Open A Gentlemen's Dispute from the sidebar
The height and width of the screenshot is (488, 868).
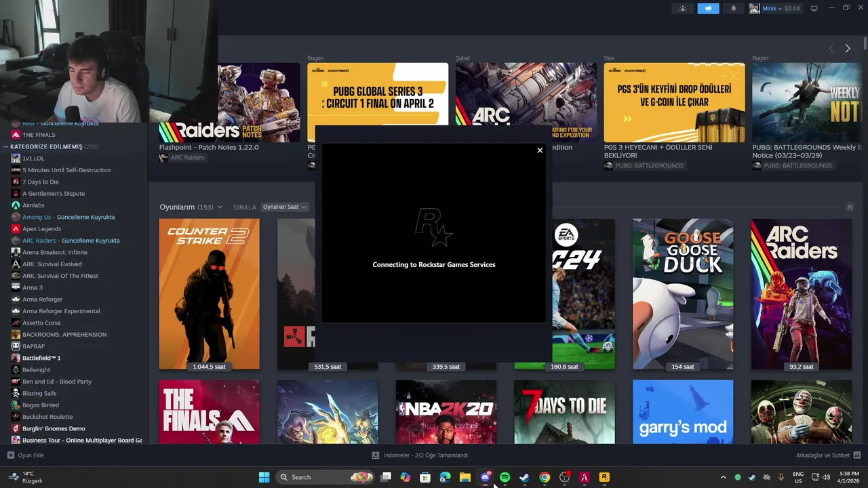[x=54, y=193]
